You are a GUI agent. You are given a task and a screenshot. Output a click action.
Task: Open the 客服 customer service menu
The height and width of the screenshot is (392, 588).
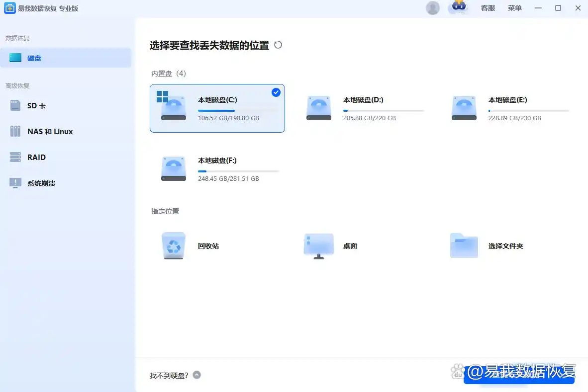pos(488,8)
